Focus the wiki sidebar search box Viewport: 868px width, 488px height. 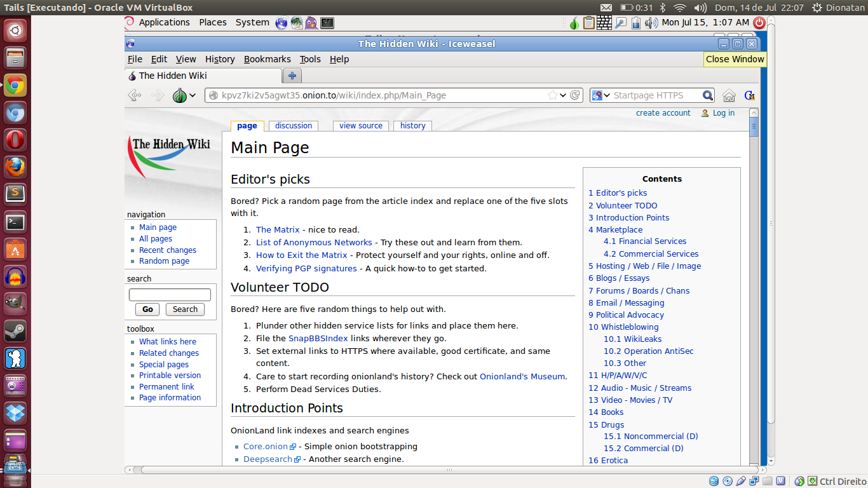point(170,295)
